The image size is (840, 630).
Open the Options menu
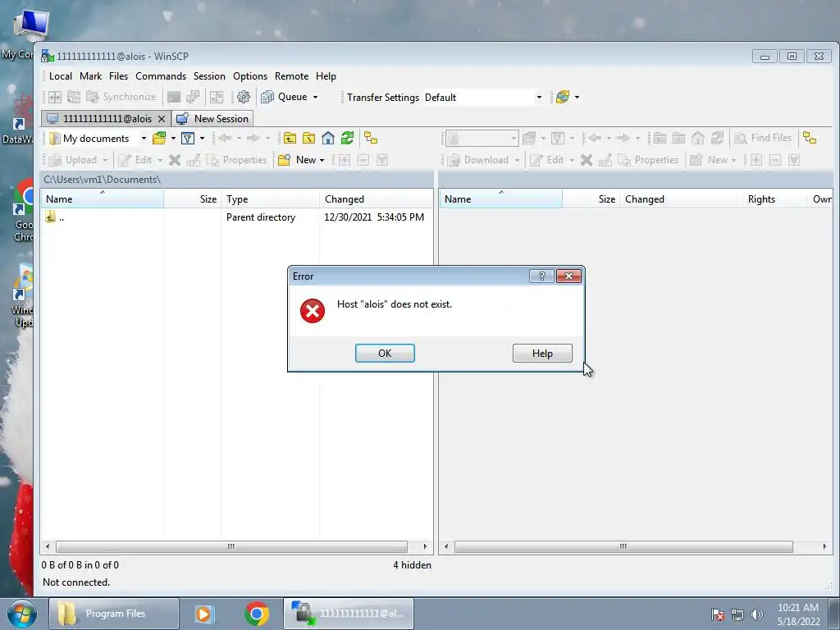tap(250, 76)
